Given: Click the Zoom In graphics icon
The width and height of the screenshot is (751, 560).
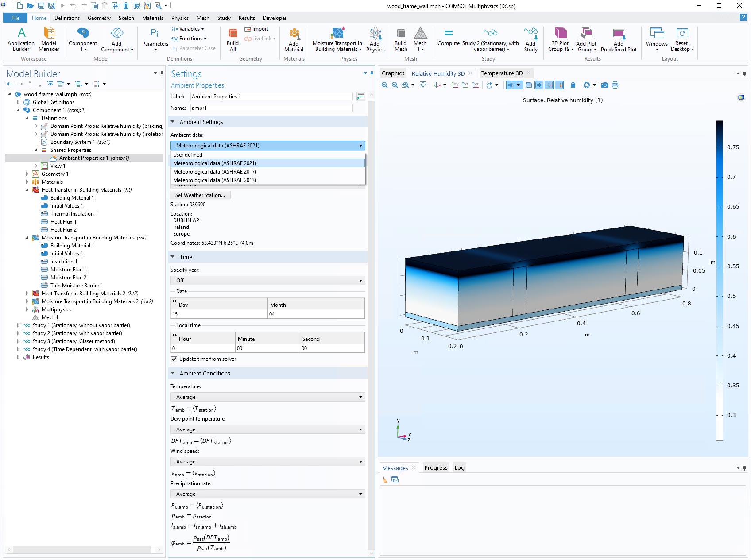Looking at the screenshot, I should pyautogui.click(x=384, y=85).
